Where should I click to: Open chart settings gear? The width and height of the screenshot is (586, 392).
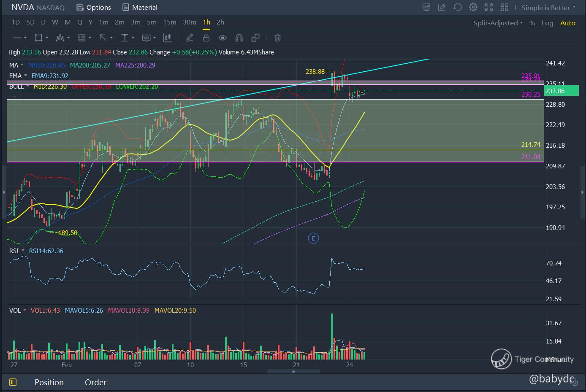[x=473, y=7]
